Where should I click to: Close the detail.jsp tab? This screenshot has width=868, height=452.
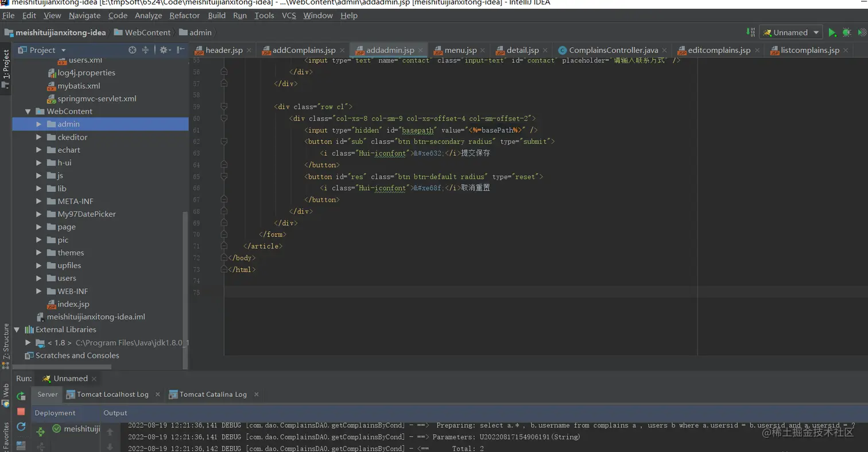click(x=545, y=51)
